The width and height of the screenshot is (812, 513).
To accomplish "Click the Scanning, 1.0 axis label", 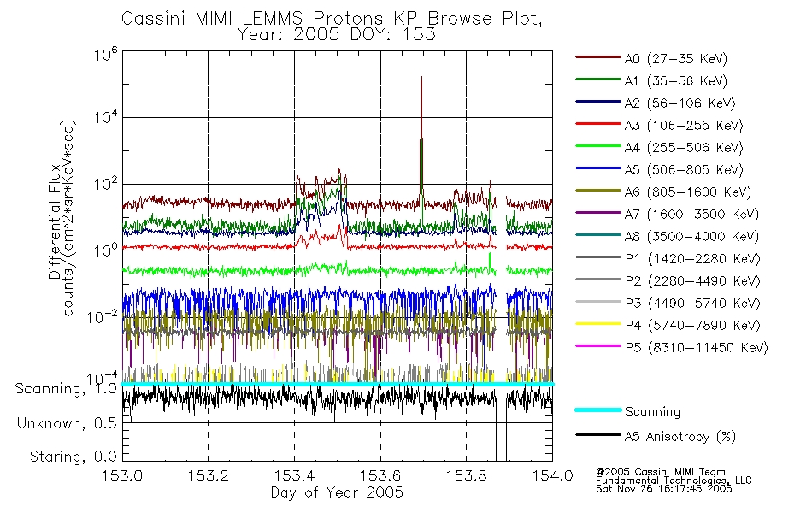I will [67, 389].
